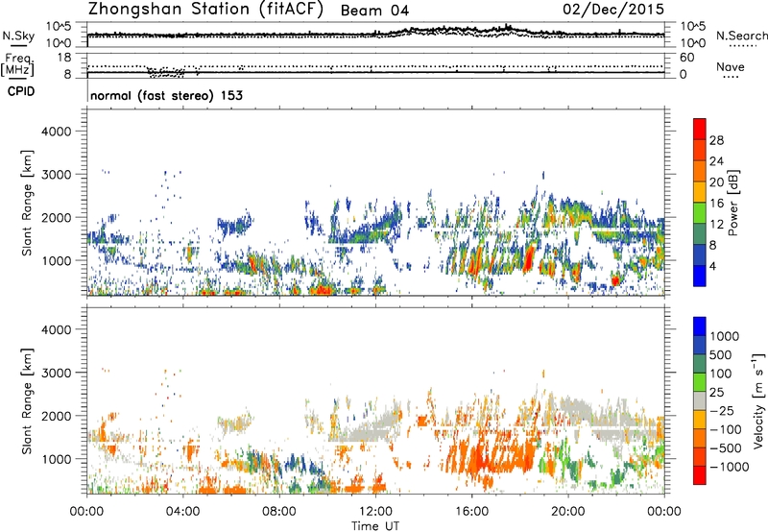
Task: Click the 'Nave' legend label
Action: point(731,66)
